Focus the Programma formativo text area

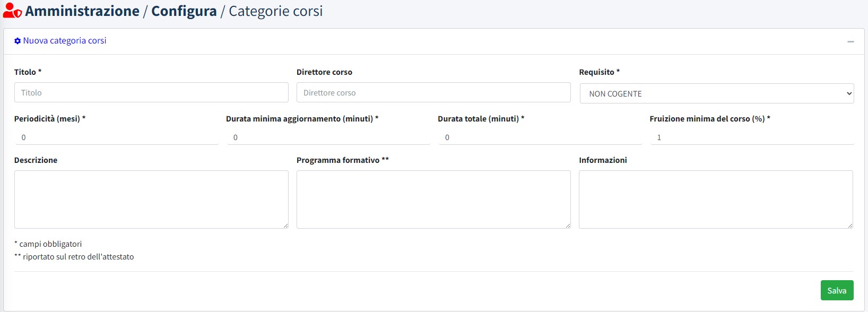pos(433,199)
